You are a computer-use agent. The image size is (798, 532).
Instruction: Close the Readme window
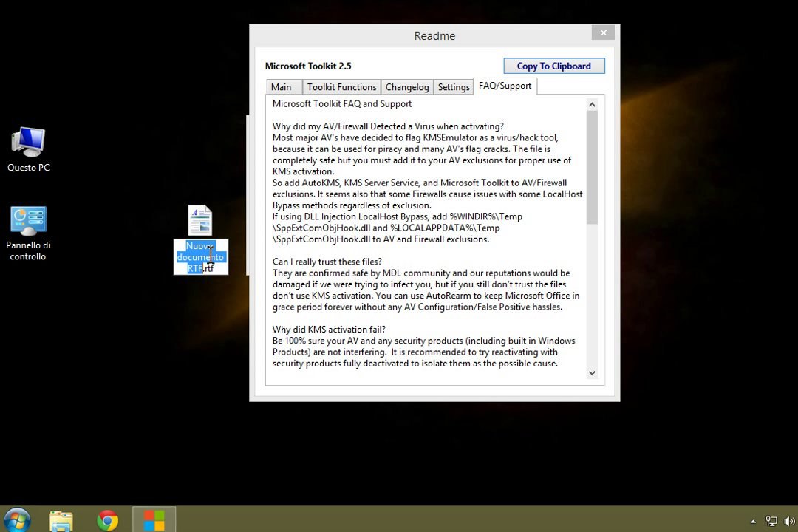coord(603,33)
